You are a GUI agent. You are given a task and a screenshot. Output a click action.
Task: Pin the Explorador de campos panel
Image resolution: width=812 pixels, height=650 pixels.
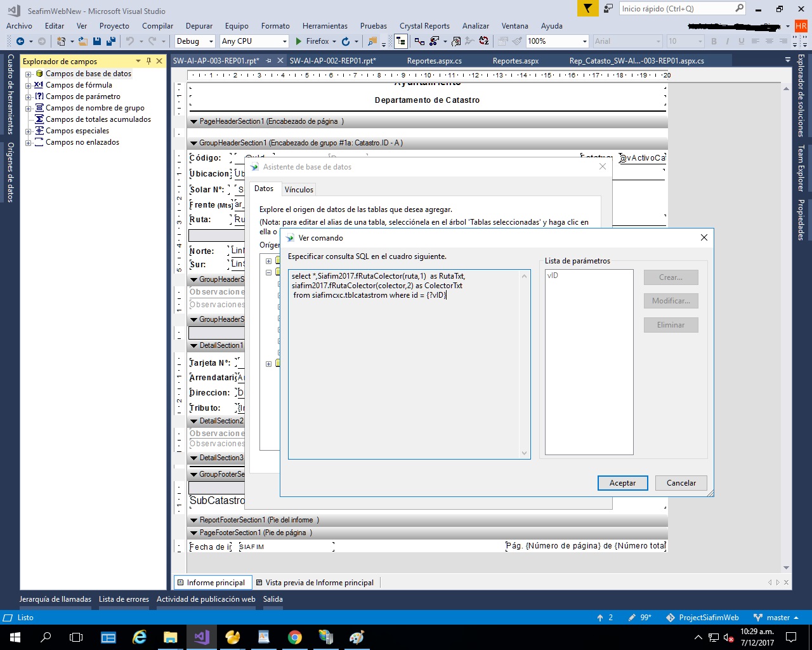(x=149, y=61)
